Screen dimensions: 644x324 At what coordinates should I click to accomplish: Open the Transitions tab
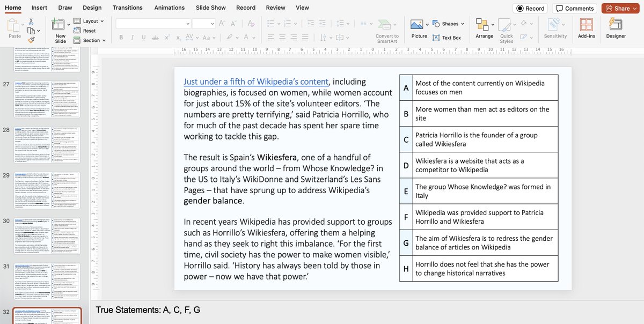[x=128, y=8]
